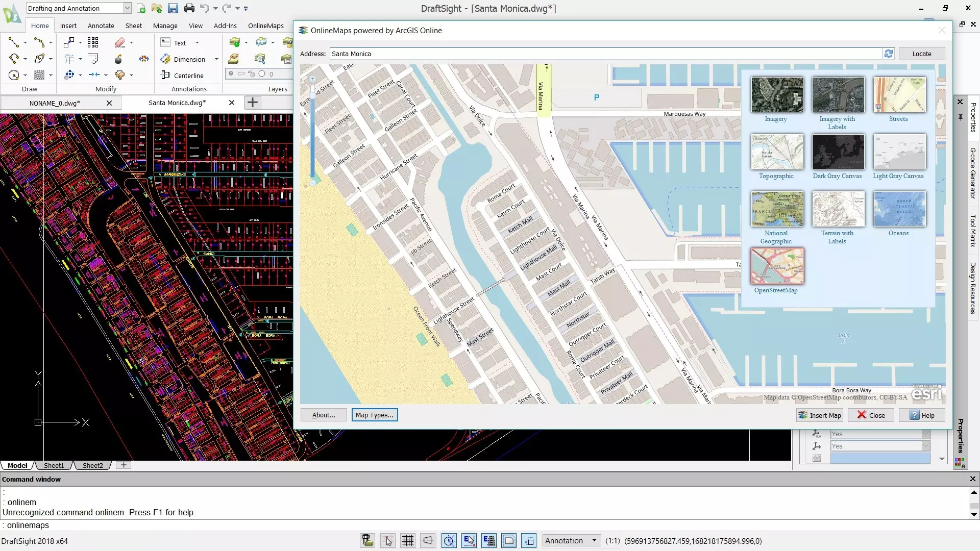
Task: Select the Imagery basemap thumbnail
Action: click(776, 94)
